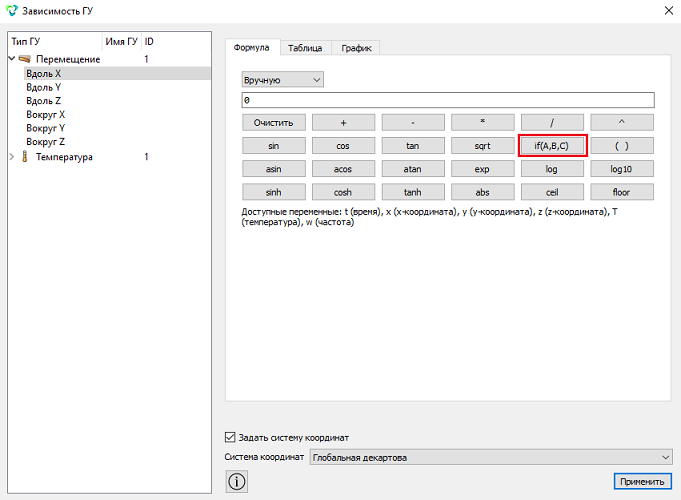The height and width of the screenshot is (500, 681).
Task: Close the Зависимость ГУ dialog
Action: [x=669, y=10]
